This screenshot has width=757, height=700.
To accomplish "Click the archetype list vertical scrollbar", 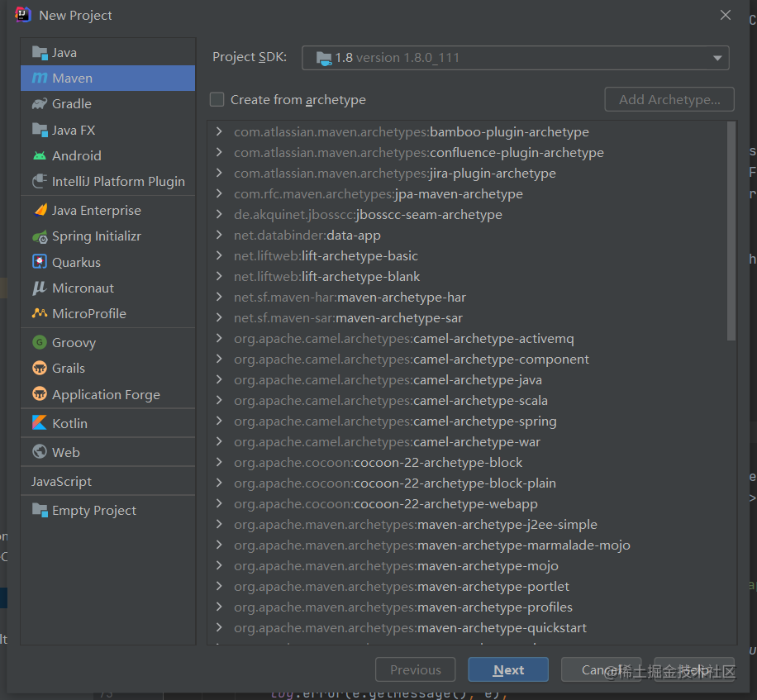I will click(x=731, y=231).
